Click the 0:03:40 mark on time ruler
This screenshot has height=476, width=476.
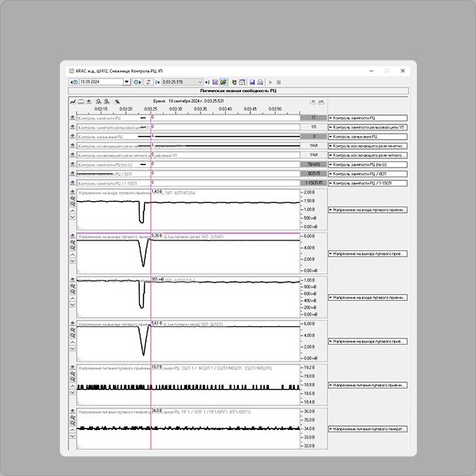click(225, 109)
